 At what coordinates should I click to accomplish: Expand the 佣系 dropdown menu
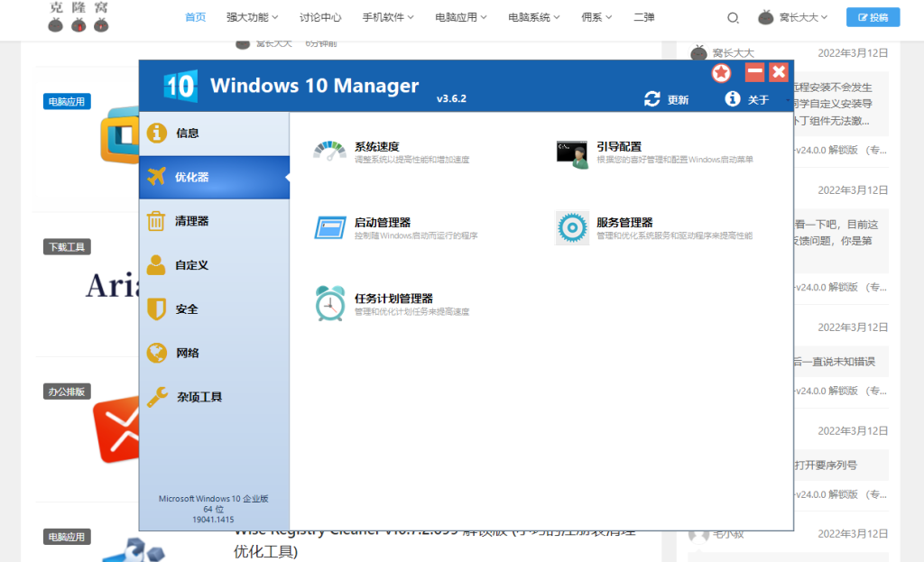[596, 17]
